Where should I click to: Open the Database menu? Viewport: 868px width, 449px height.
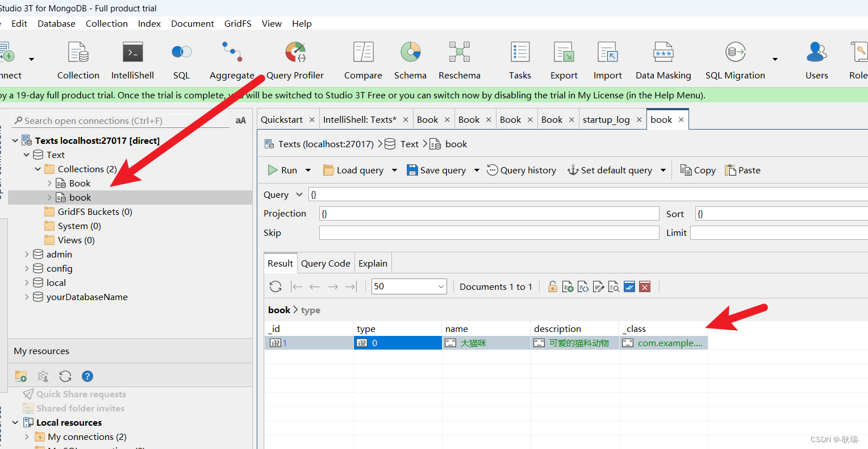click(x=56, y=23)
